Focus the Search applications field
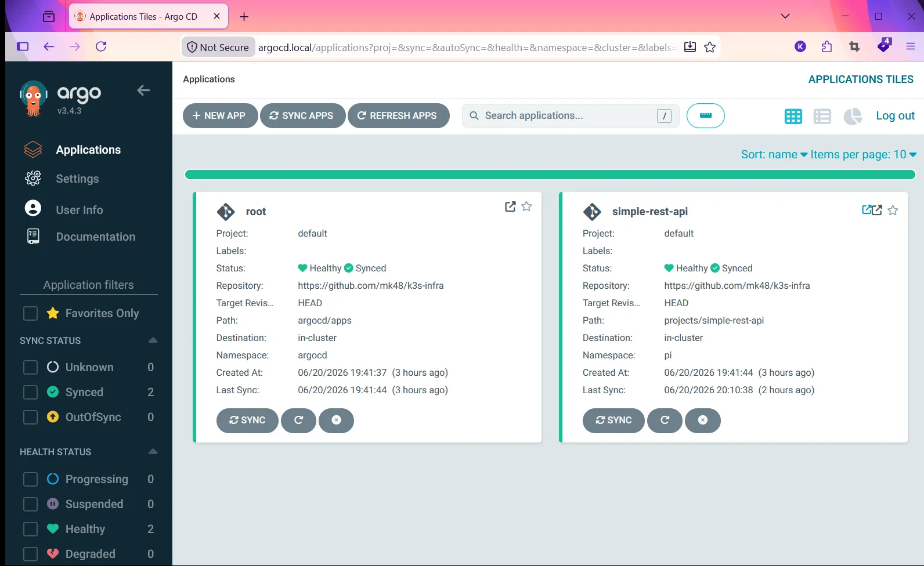Viewport: 924px width, 566px height. (x=571, y=115)
